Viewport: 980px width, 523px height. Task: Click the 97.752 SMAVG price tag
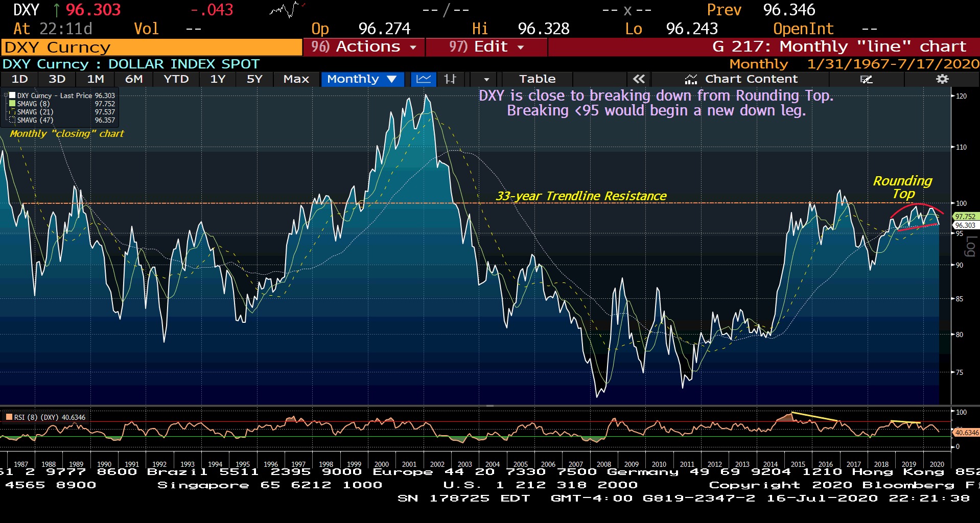coord(965,217)
